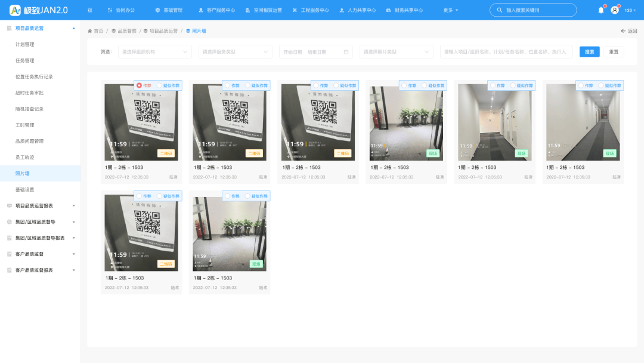
Task: Click the magnifier icon in top search box
Action: (x=500, y=10)
